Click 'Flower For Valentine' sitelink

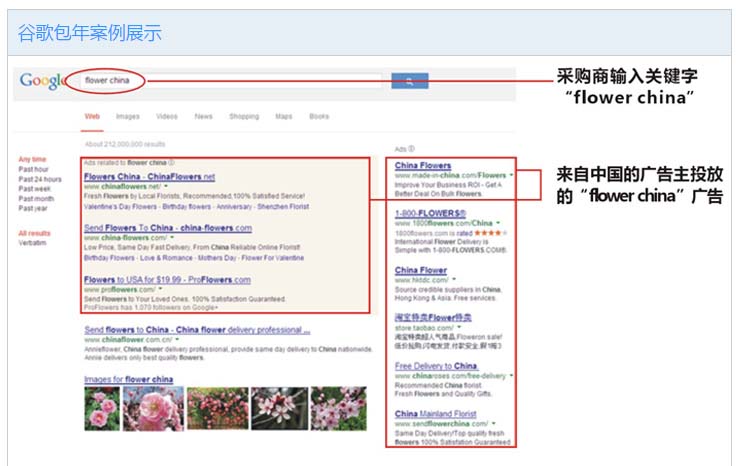click(273, 258)
